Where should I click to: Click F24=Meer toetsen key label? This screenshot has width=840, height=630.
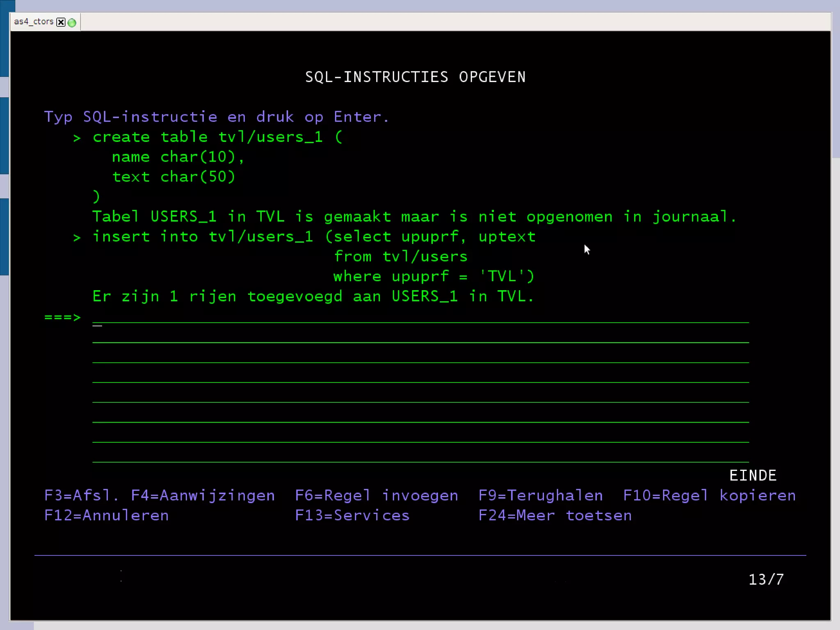pyautogui.click(x=555, y=515)
